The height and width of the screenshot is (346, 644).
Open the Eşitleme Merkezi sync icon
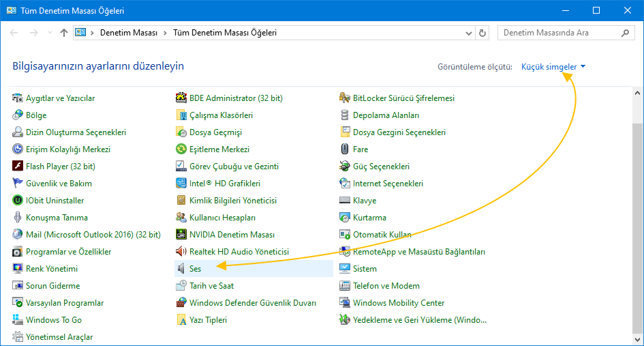(181, 149)
